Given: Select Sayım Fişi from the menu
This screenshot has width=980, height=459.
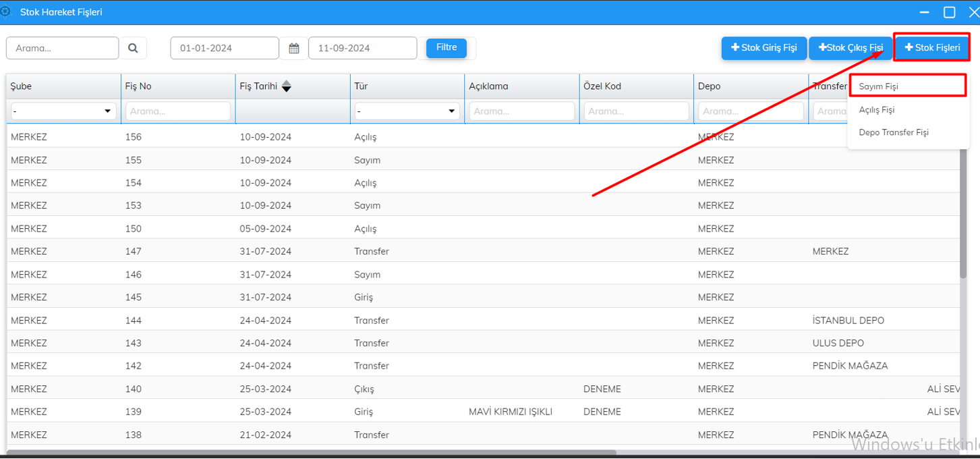Looking at the screenshot, I should pos(879,86).
